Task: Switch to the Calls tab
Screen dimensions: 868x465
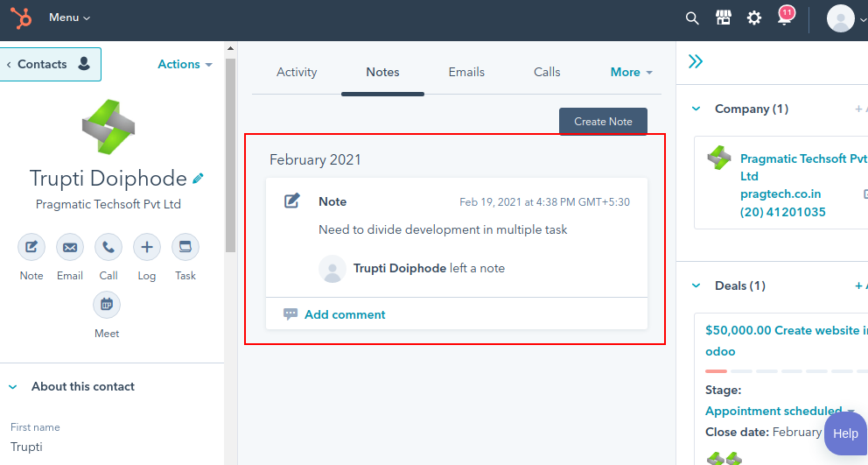Action: [x=547, y=72]
